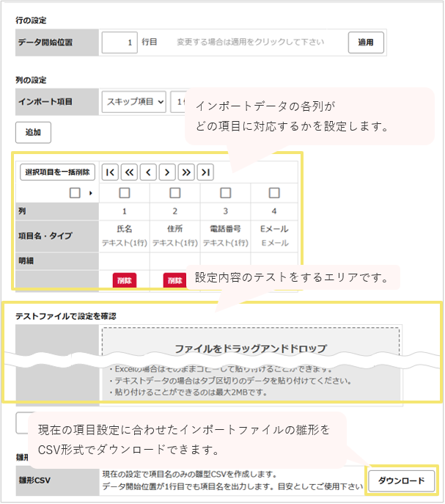The width and height of the screenshot is (445, 504).
Task: Select the Eメール column header text
Action: (274, 229)
